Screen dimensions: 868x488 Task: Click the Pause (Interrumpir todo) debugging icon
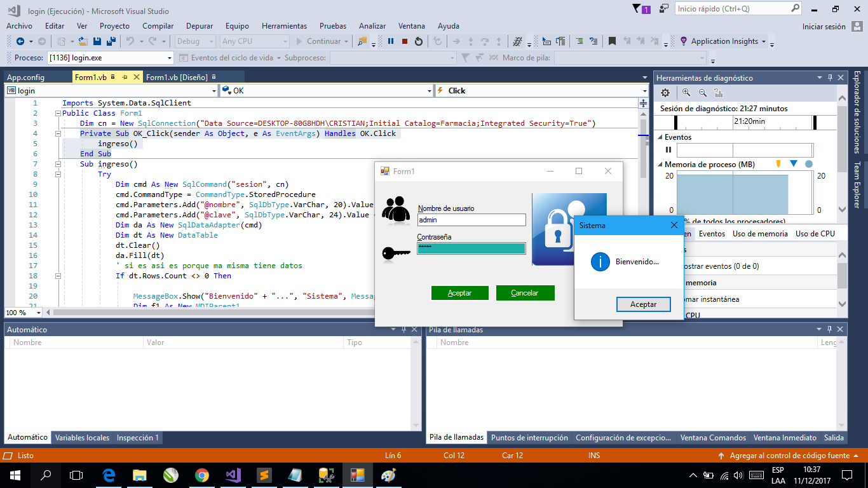(x=390, y=41)
